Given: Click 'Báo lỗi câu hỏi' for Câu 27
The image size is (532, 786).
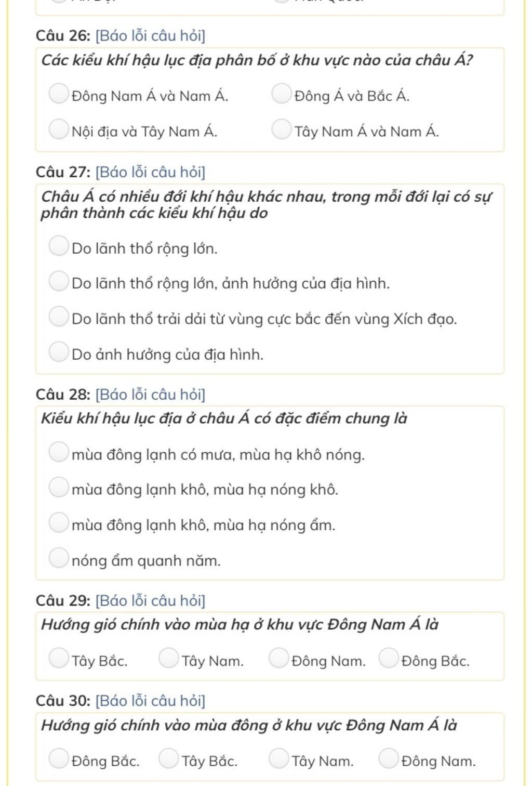Looking at the screenshot, I should 150,172.
